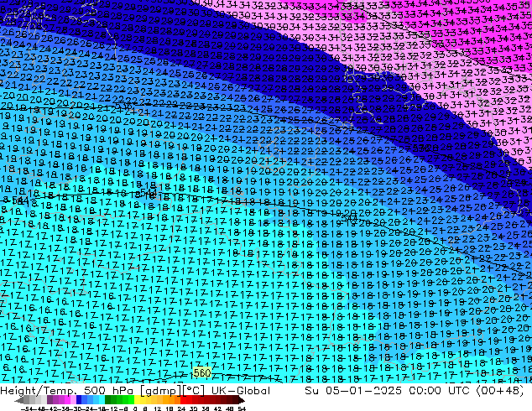Click the 'UK-Global' model name

pyautogui.click(x=241, y=391)
